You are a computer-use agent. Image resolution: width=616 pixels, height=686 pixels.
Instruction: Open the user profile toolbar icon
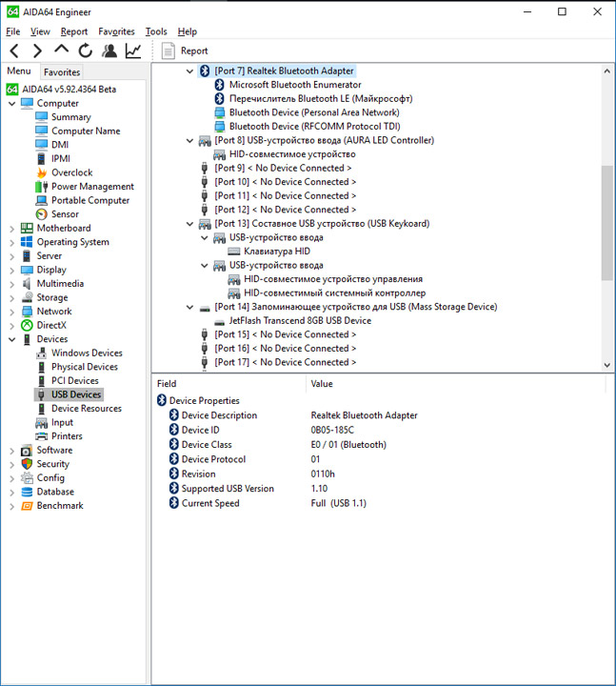point(109,50)
